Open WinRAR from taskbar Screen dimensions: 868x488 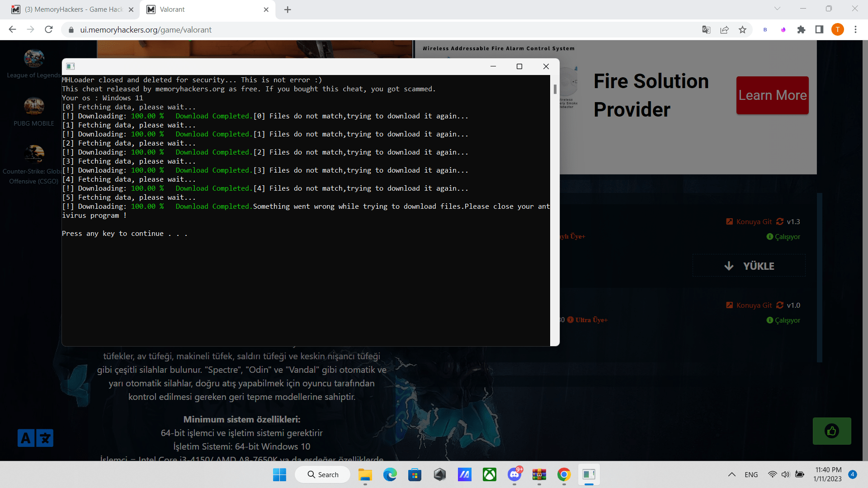click(539, 474)
